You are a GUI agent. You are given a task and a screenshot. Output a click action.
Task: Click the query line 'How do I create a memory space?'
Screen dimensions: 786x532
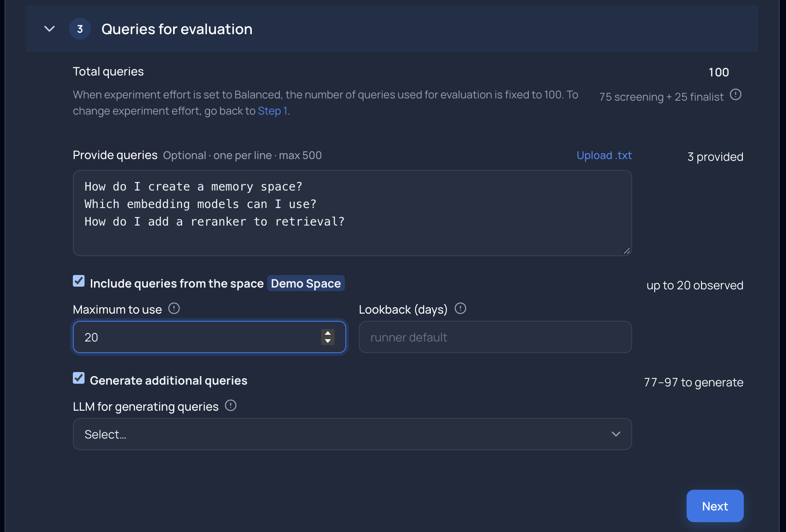pos(193,187)
